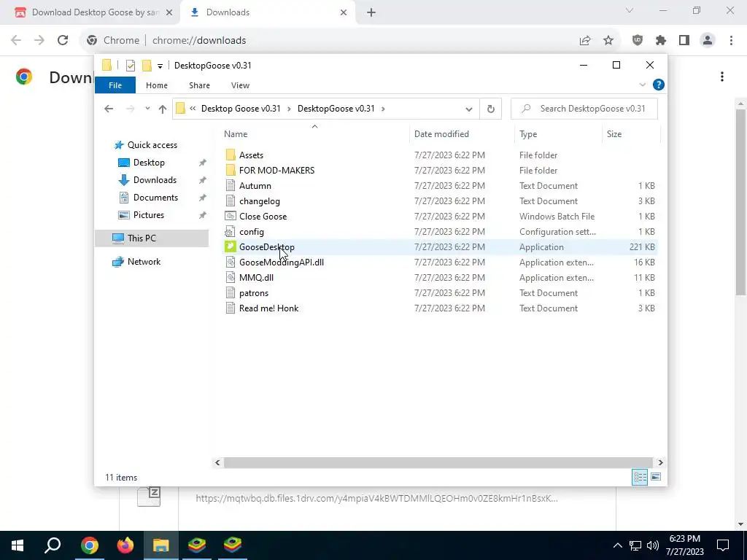Select the MMQ.dll file icon
The height and width of the screenshot is (560, 747).
(x=231, y=277)
